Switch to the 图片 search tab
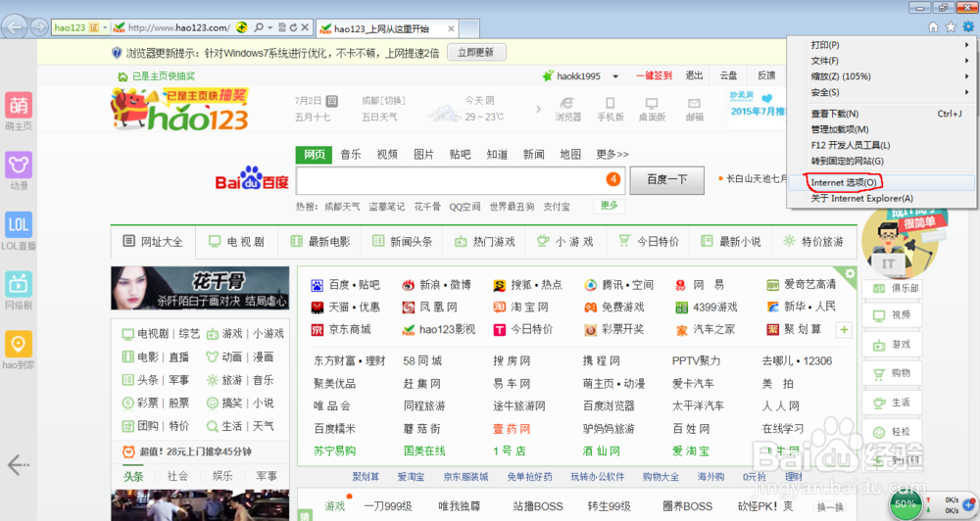 (x=423, y=155)
